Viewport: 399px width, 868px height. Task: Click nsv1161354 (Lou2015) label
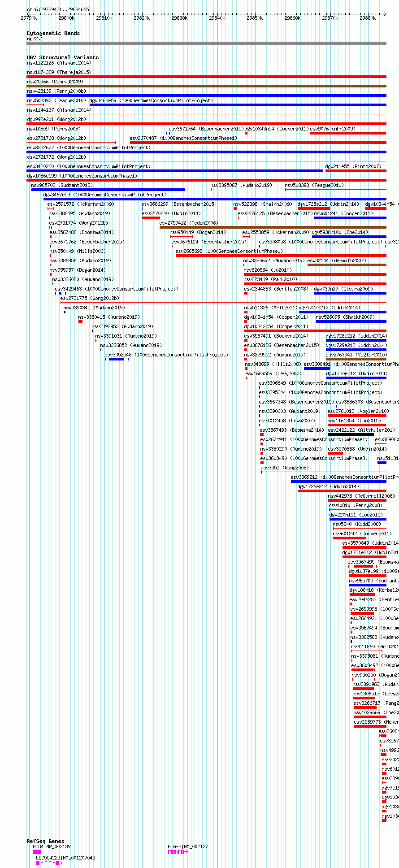tap(354, 421)
